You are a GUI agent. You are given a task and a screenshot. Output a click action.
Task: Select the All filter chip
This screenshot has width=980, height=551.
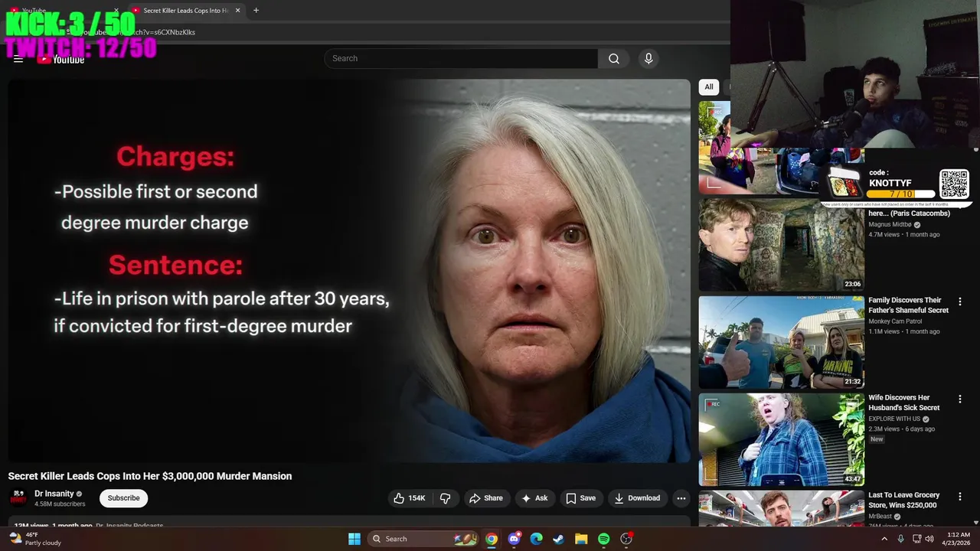click(x=709, y=86)
